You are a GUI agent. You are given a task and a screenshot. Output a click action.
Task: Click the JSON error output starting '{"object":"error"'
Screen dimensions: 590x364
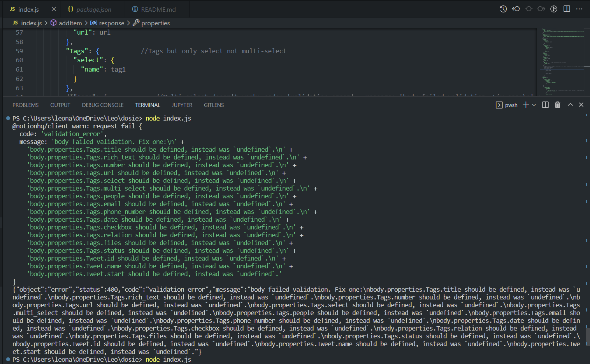point(296,320)
